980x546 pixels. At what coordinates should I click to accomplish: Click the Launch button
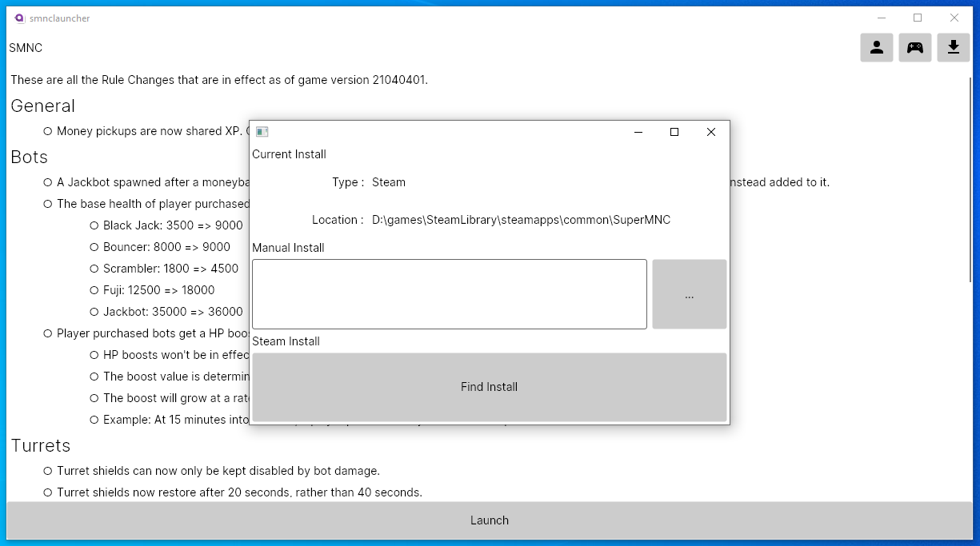(490, 520)
